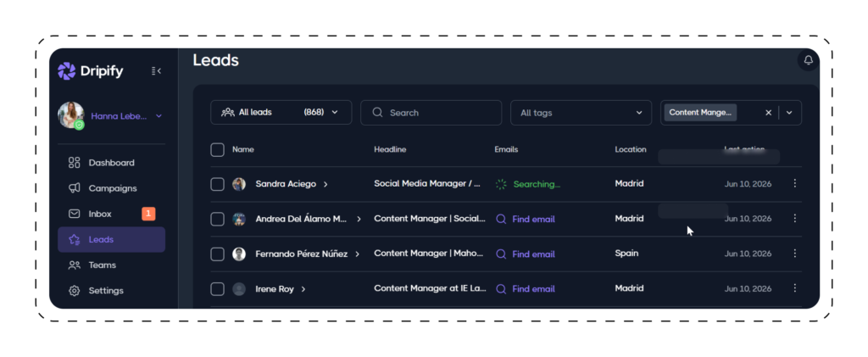Open three-dot menu for Fernando Pérez Núñez
Viewport: 868px width, 357px height.
[795, 253]
